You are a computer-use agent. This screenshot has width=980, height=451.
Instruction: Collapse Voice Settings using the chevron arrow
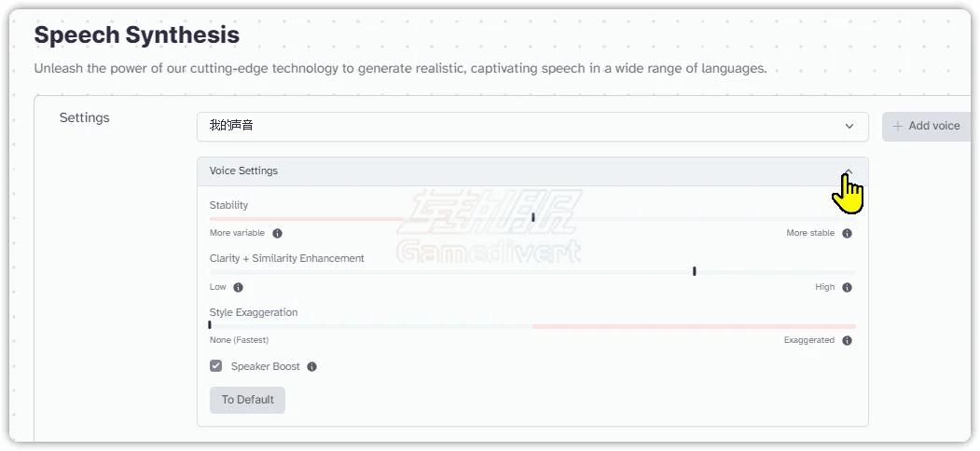click(848, 171)
